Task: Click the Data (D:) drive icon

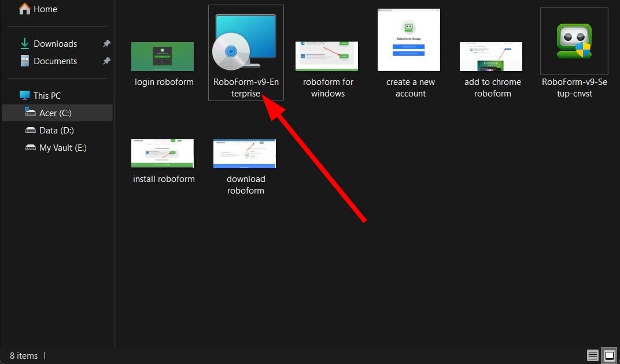Action: [31, 130]
